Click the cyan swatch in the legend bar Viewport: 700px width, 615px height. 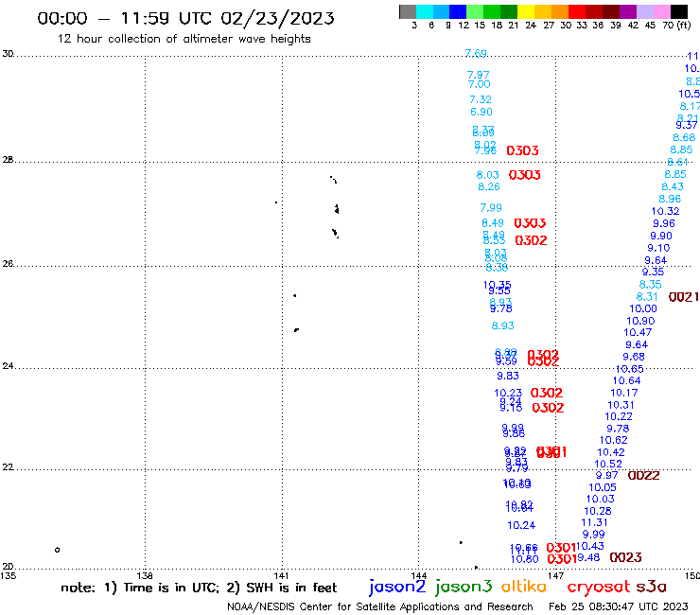click(425, 11)
